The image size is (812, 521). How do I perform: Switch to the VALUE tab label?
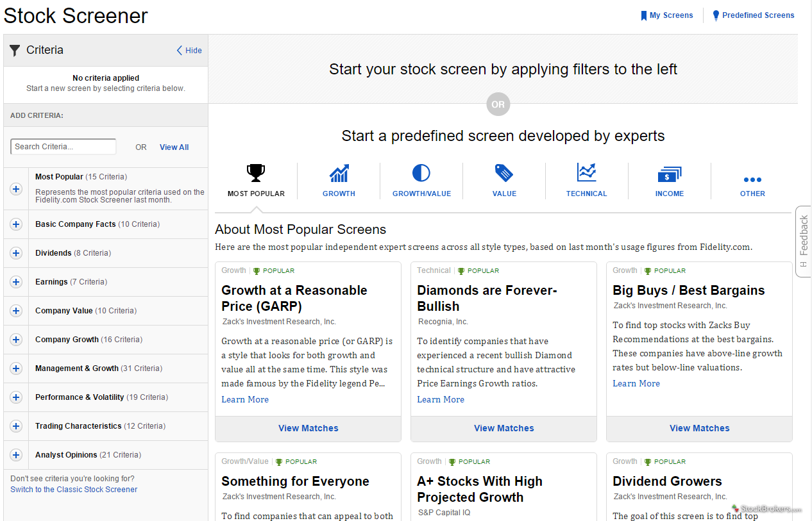click(x=504, y=194)
